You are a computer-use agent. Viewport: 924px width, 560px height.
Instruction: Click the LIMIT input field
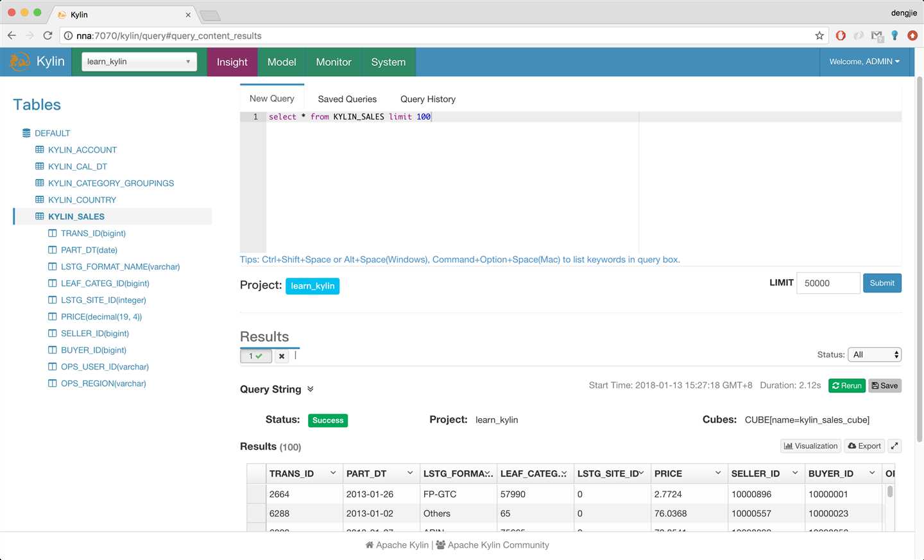click(x=828, y=283)
